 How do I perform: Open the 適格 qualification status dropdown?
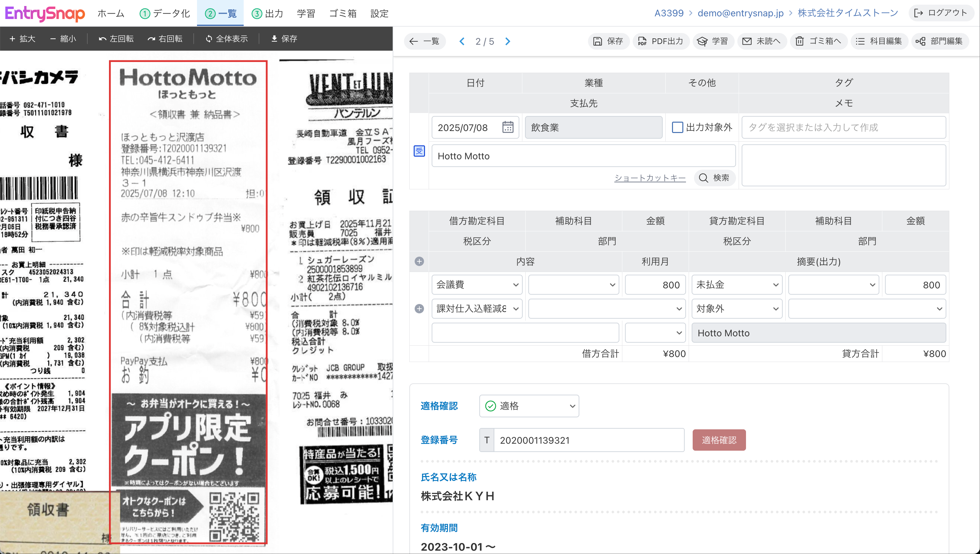point(529,406)
